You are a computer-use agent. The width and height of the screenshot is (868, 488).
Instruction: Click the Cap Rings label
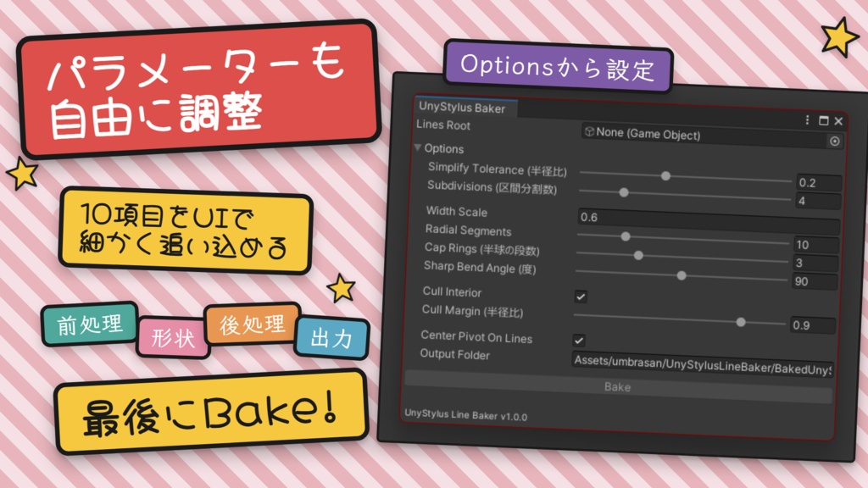point(482,249)
